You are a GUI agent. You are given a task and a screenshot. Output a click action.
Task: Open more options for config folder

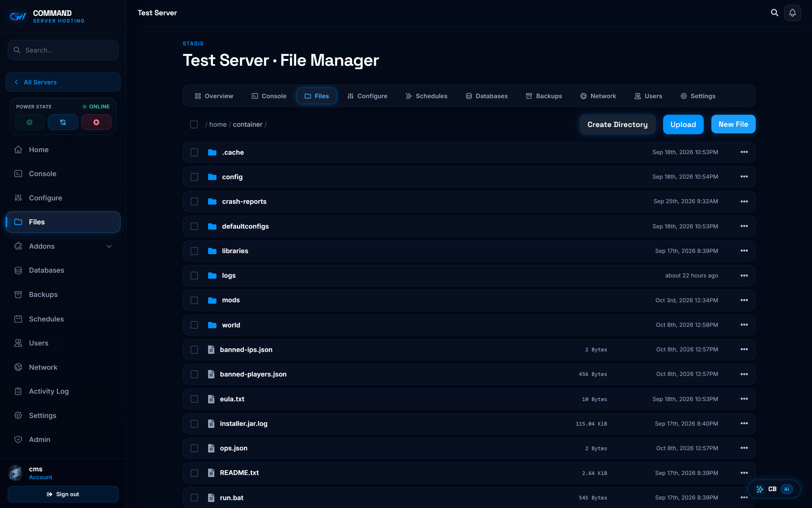[744, 177]
